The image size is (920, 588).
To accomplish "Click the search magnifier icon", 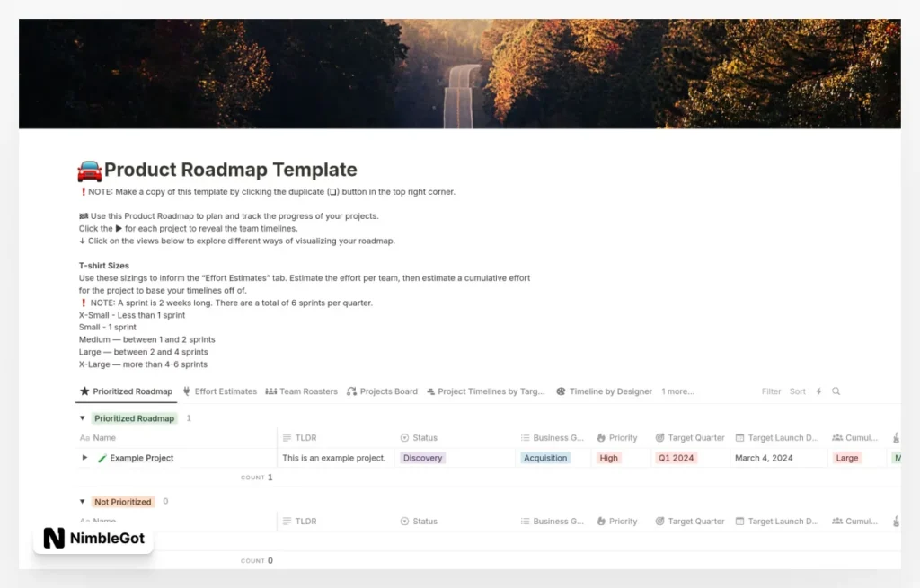I will point(836,391).
